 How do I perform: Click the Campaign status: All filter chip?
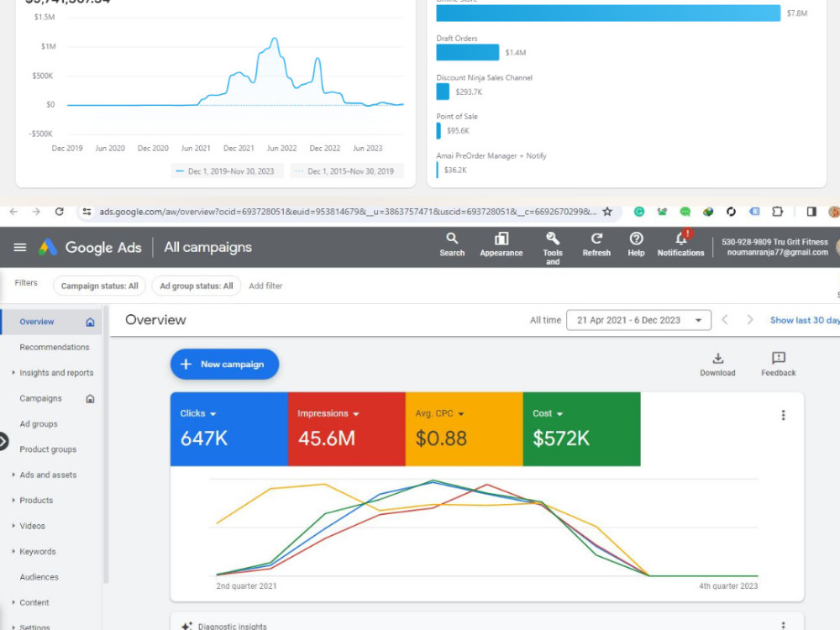pos(100,286)
